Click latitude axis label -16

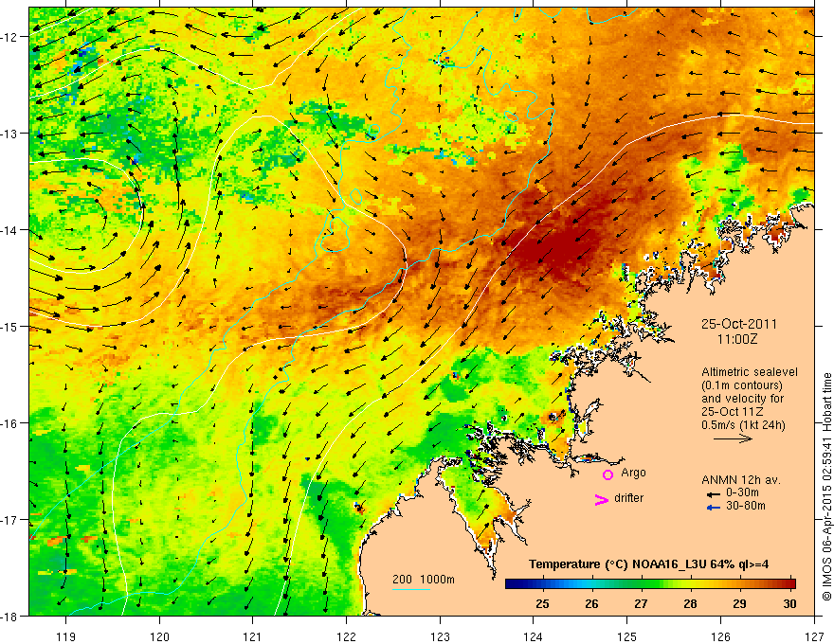[9, 423]
